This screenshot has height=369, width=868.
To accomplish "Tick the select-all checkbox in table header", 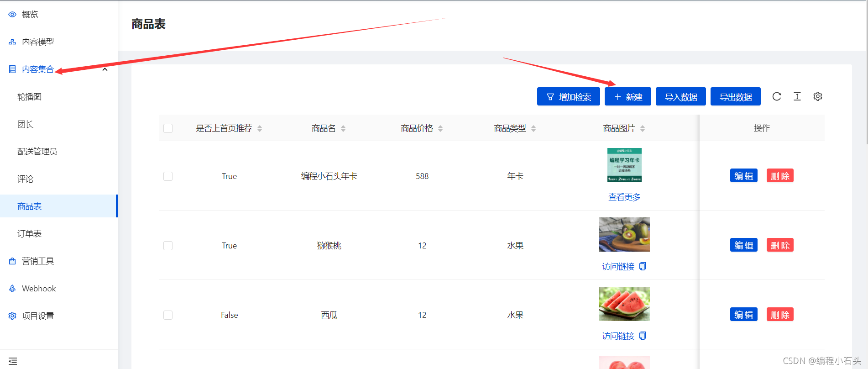I will 168,128.
